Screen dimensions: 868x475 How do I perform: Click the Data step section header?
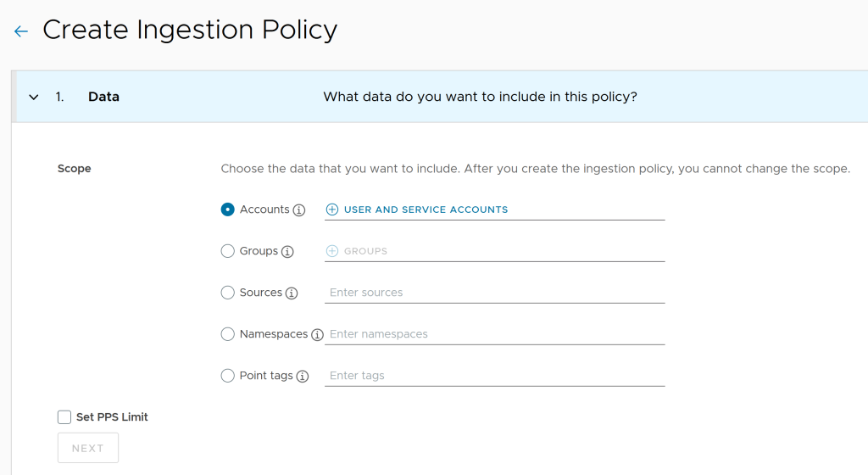click(103, 97)
